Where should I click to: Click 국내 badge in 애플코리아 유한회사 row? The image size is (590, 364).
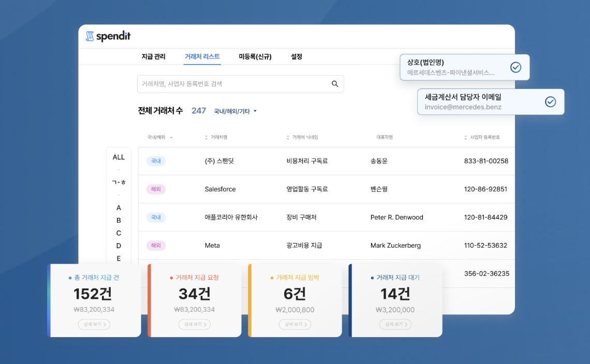click(x=156, y=217)
